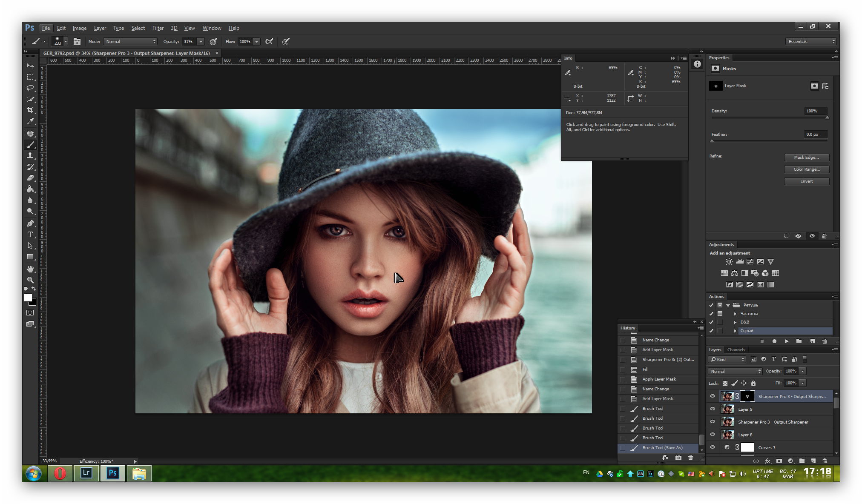862x504 pixels.
Task: Click the foreground color swatch
Action: 28,298
